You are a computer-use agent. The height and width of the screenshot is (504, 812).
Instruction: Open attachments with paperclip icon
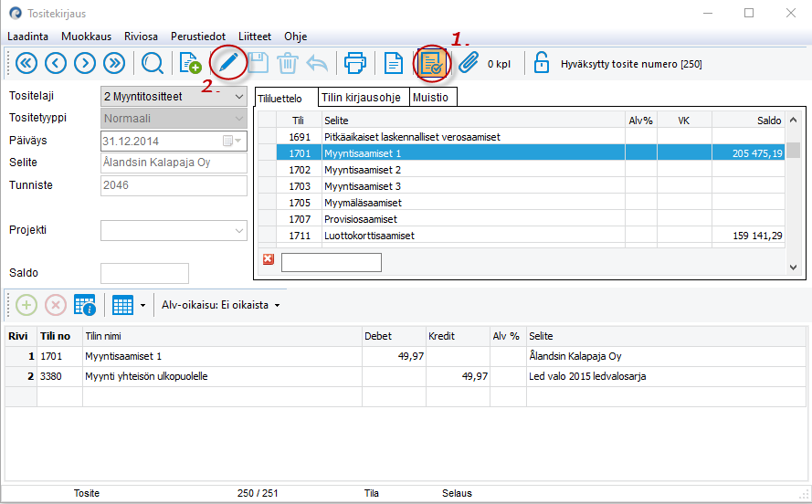point(469,63)
